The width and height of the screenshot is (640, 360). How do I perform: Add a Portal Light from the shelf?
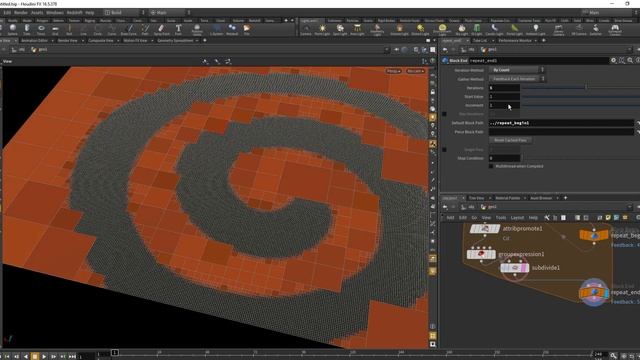(514, 29)
